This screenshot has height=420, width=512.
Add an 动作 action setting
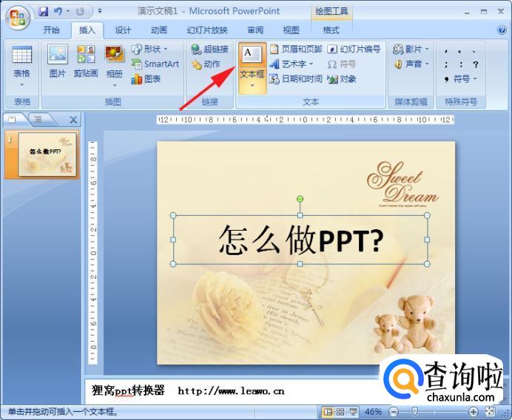[x=206, y=64]
